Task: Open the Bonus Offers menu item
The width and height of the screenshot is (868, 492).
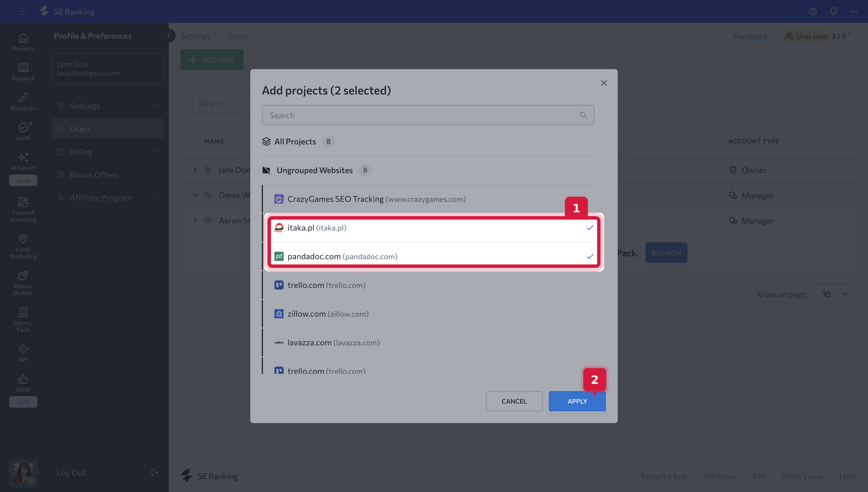Action: point(108,175)
